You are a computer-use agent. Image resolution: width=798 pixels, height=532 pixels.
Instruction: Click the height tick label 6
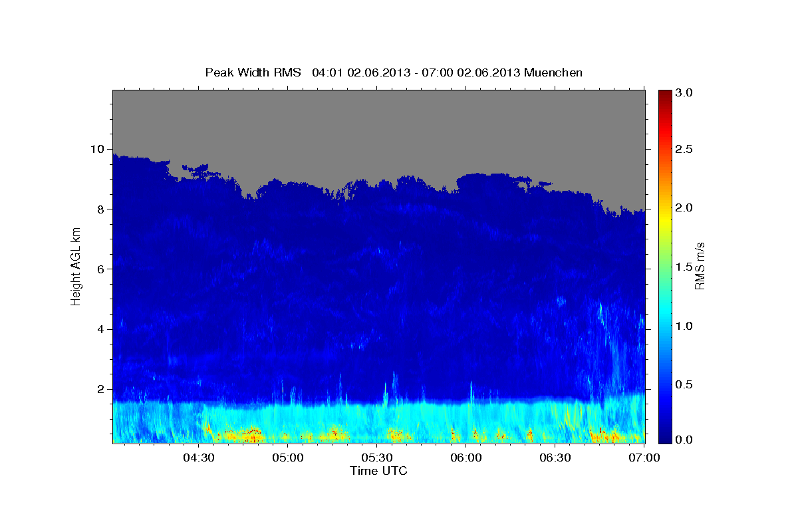[102, 269]
